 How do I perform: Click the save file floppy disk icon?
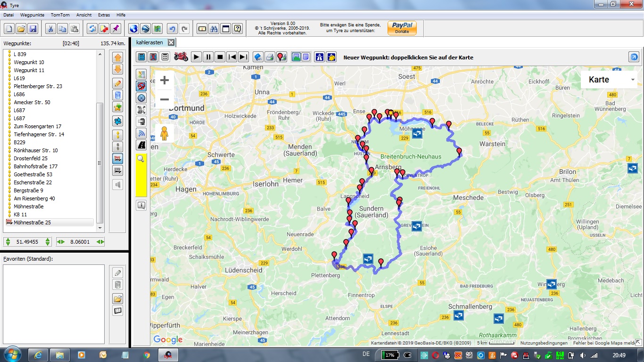tap(33, 29)
